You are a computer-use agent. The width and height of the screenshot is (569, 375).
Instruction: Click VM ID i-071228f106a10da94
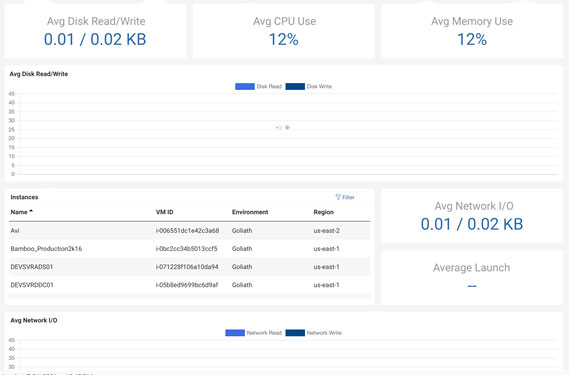pos(187,267)
